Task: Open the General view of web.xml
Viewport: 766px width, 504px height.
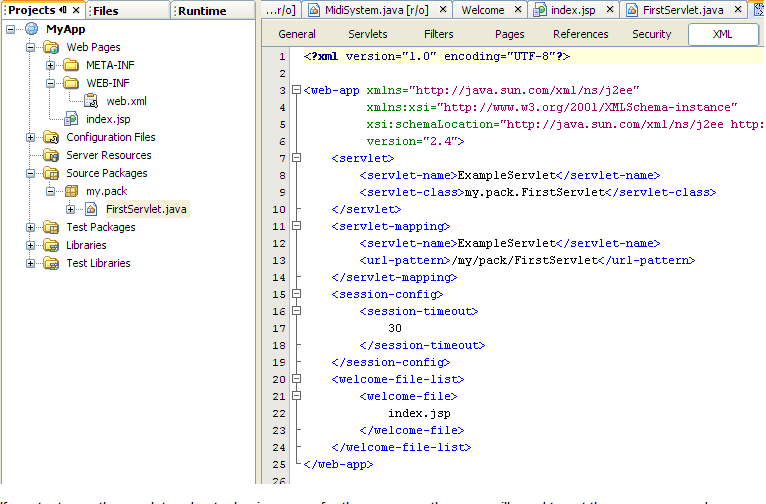Action: point(297,34)
